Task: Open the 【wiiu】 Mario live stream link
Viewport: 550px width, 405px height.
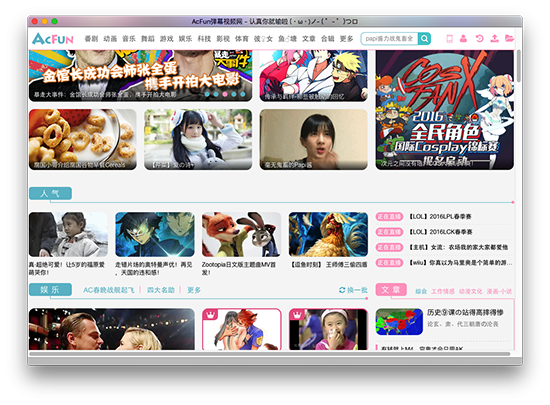Action: click(x=461, y=263)
